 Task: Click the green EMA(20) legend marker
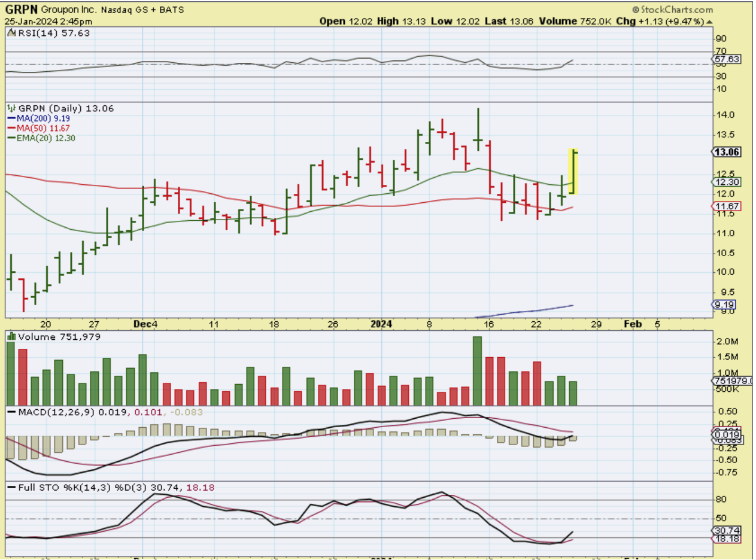(10, 138)
